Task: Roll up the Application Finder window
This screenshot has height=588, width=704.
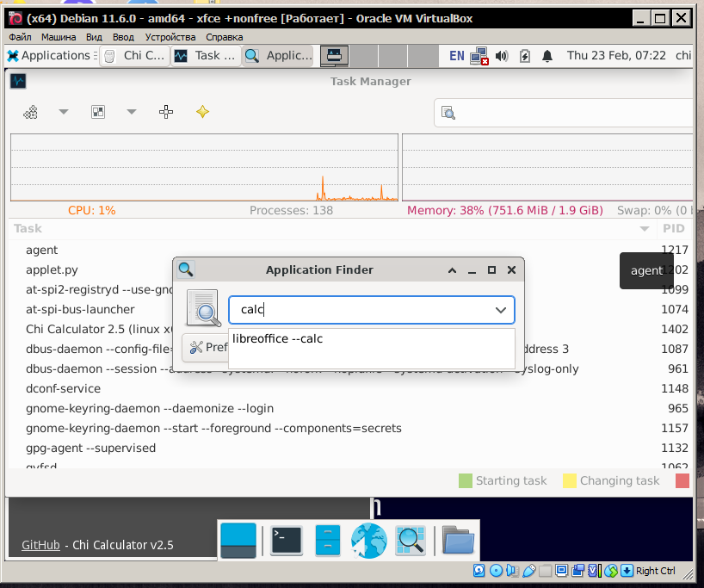Action: tap(452, 270)
